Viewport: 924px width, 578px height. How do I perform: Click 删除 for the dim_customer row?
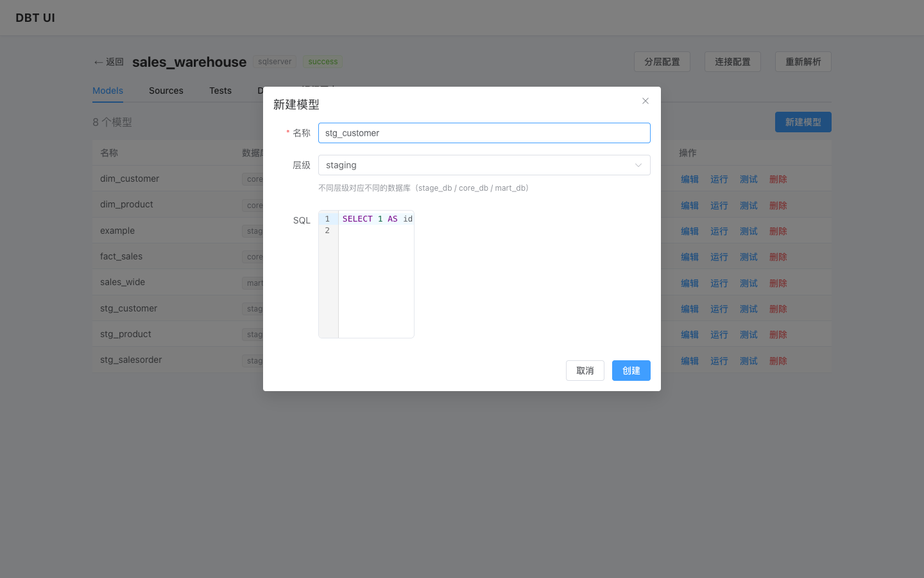pyautogui.click(x=778, y=179)
